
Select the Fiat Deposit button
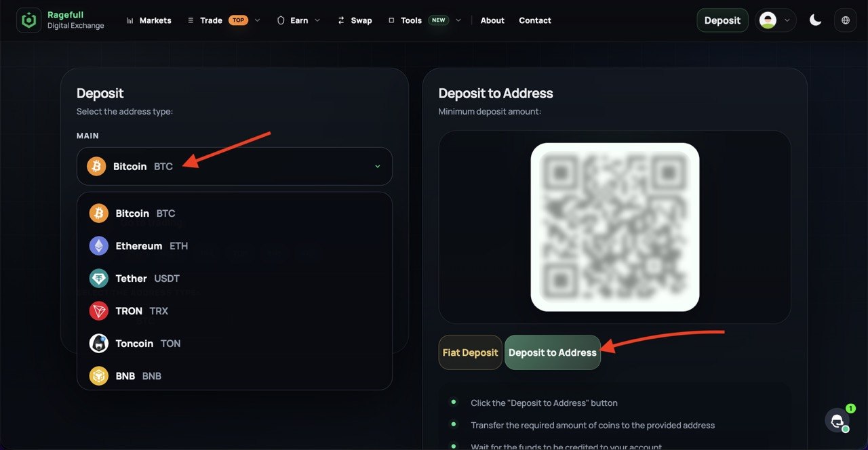pos(471,352)
